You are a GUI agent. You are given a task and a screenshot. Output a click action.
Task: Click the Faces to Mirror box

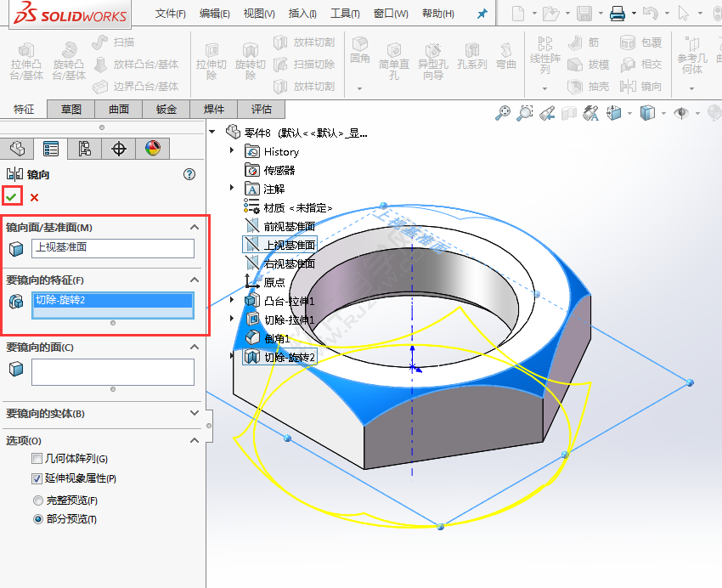(x=113, y=372)
